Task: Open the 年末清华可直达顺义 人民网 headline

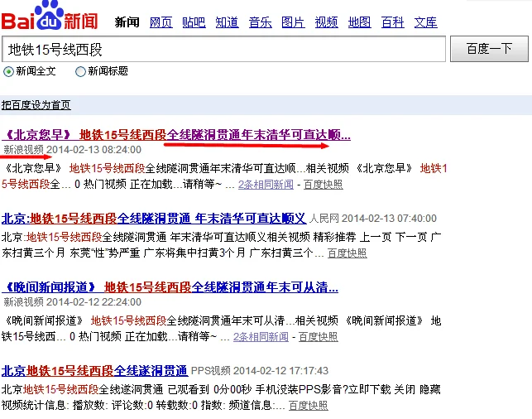Action: coord(154,219)
